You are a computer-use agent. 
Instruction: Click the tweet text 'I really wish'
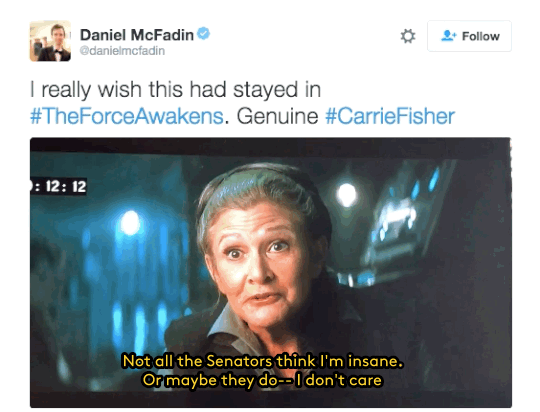(85, 90)
